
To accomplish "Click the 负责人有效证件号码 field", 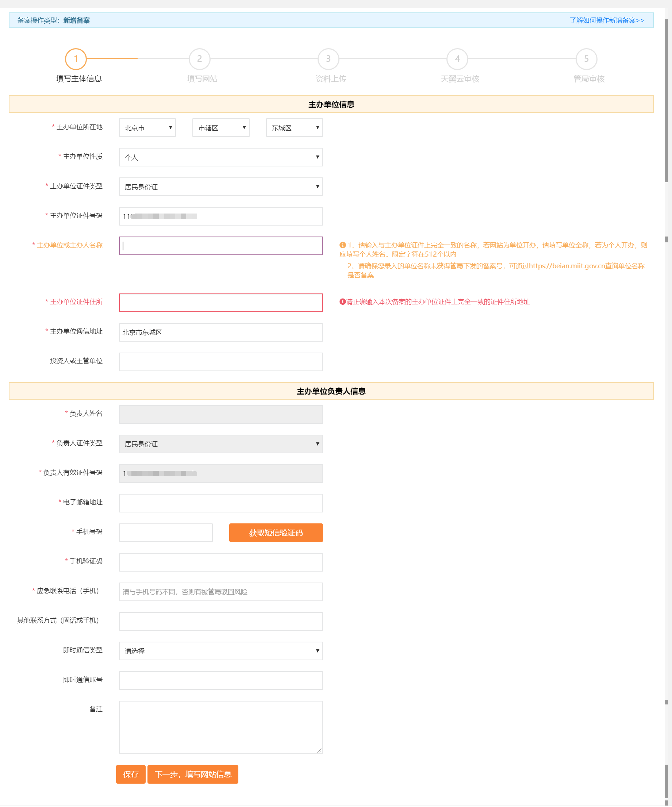I will [221, 473].
